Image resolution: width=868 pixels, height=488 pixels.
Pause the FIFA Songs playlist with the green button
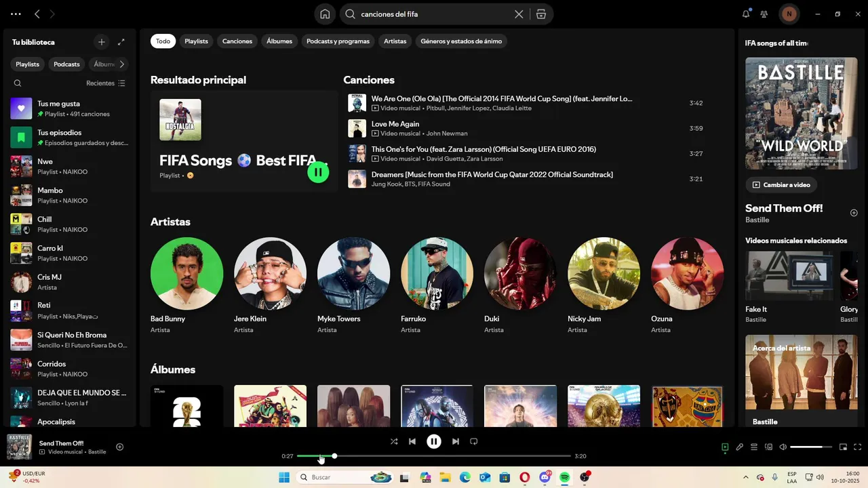[x=318, y=172]
